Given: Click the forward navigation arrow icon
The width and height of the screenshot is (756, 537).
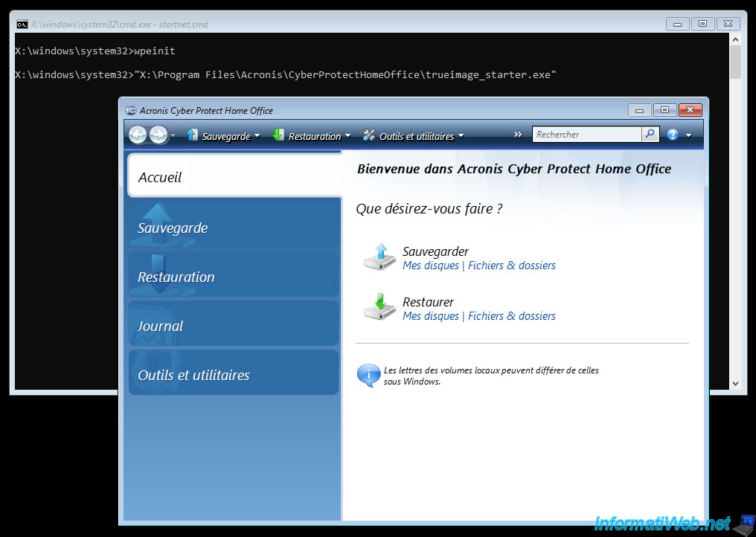Looking at the screenshot, I should click(158, 135).
